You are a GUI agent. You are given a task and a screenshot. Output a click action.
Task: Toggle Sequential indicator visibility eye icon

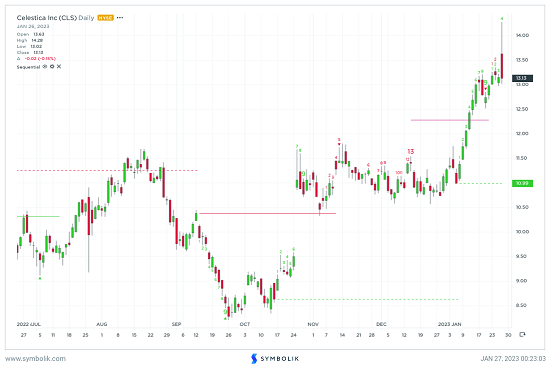click(45, 66)
